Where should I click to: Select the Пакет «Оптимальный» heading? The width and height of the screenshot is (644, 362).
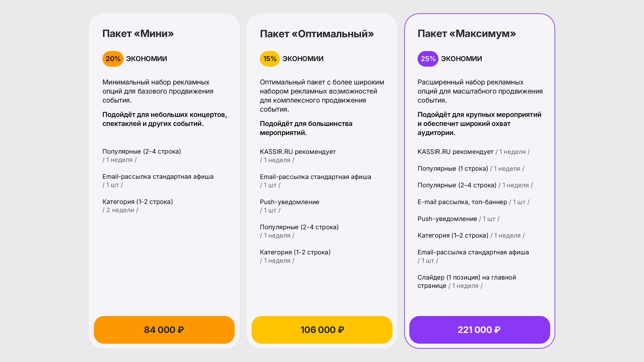[317, 34]
